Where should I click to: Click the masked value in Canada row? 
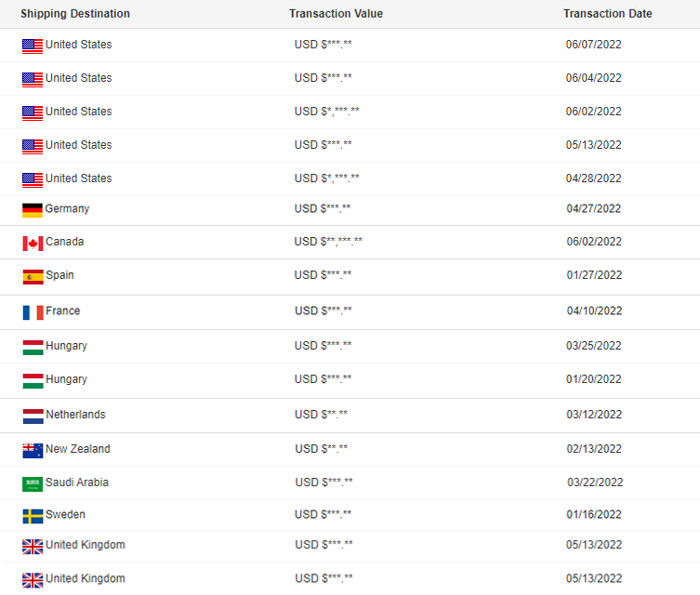pos(328,242)
